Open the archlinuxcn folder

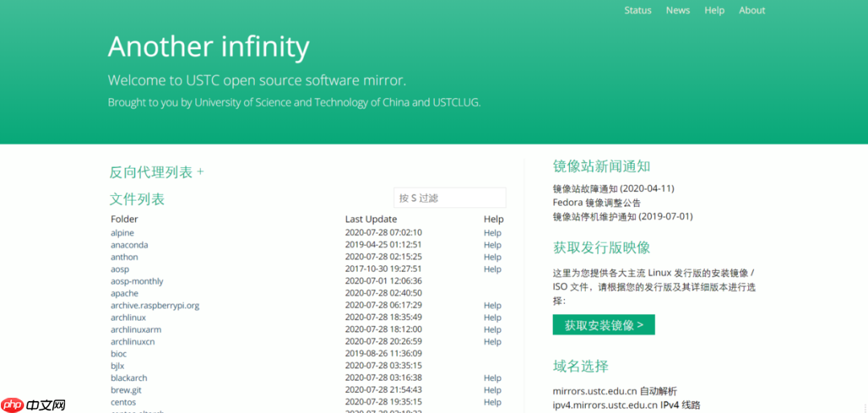(133, 341)
